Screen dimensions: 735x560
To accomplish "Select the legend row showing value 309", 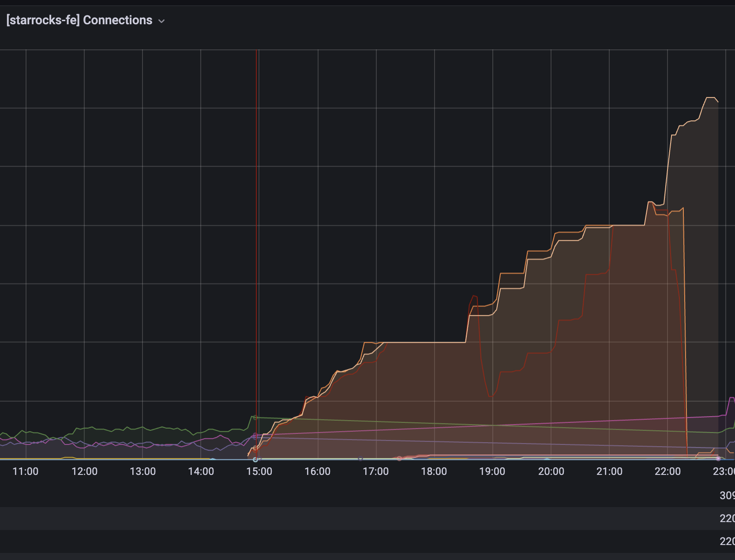I will point(367,496).
